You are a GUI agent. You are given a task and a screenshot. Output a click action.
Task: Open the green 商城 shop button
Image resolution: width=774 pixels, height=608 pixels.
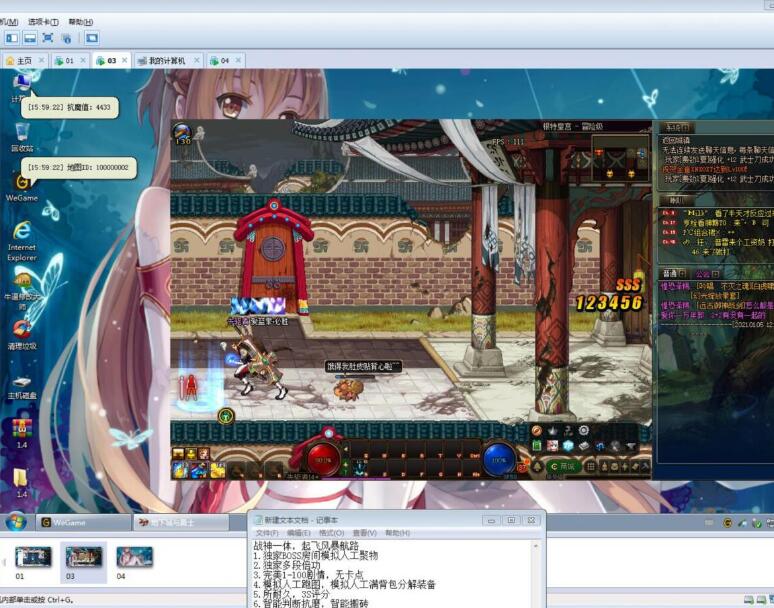pyautogui.click(x=563, y=466)
